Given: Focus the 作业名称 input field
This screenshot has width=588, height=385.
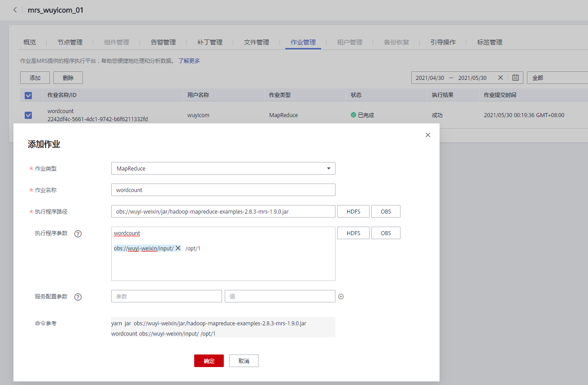Looking at the screenshot, I should 223,190.
